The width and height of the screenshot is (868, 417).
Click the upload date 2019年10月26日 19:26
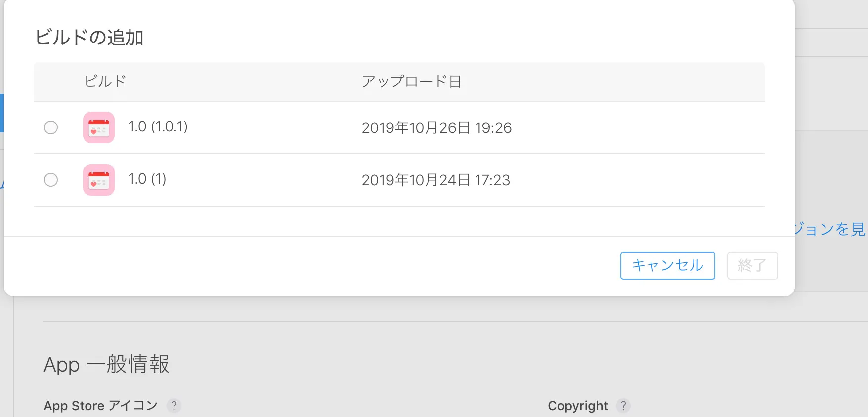(437, 127)
